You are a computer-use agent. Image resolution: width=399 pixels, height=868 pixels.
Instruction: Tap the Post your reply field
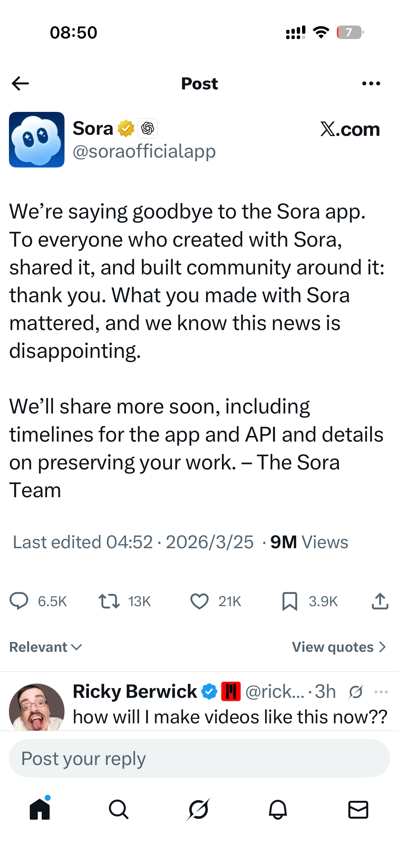[199, 758]
